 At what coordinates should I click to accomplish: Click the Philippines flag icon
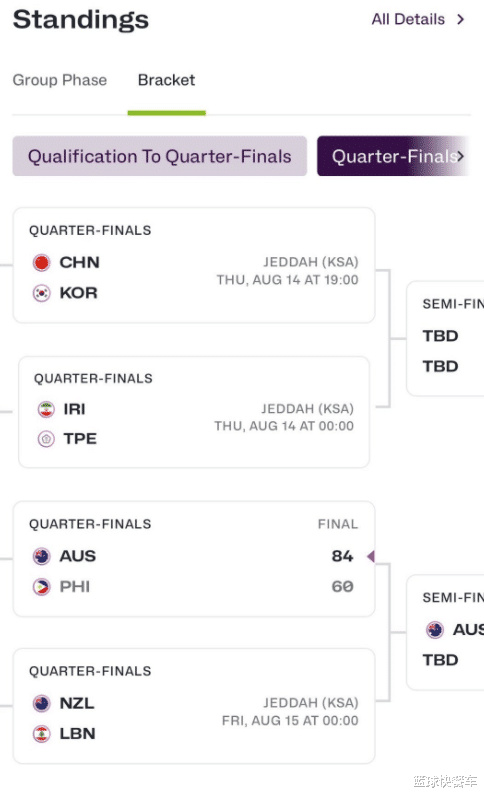[42, 587]
